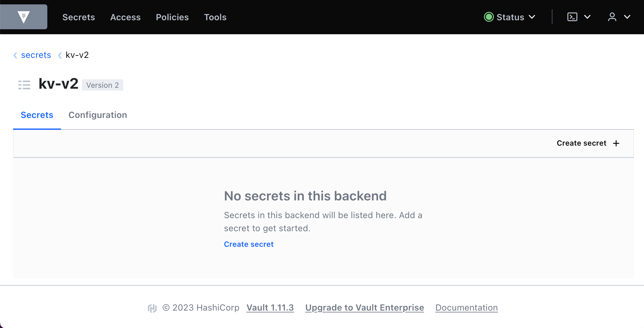The width and height of the screenshot is (644, 328).
Task: Open the console terminal icon
Action: (572, 17)
